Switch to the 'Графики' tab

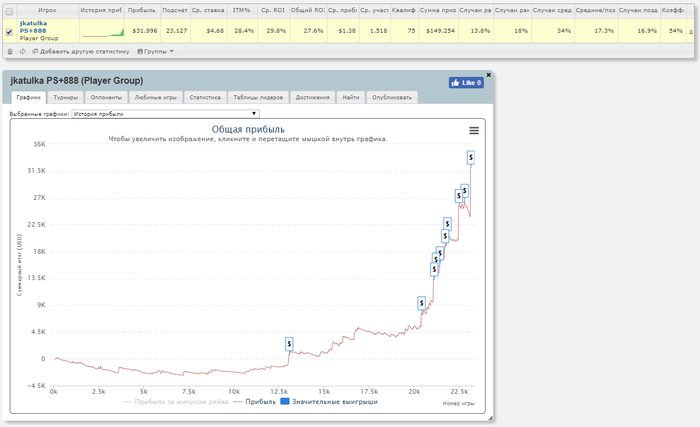click(29, 97)
